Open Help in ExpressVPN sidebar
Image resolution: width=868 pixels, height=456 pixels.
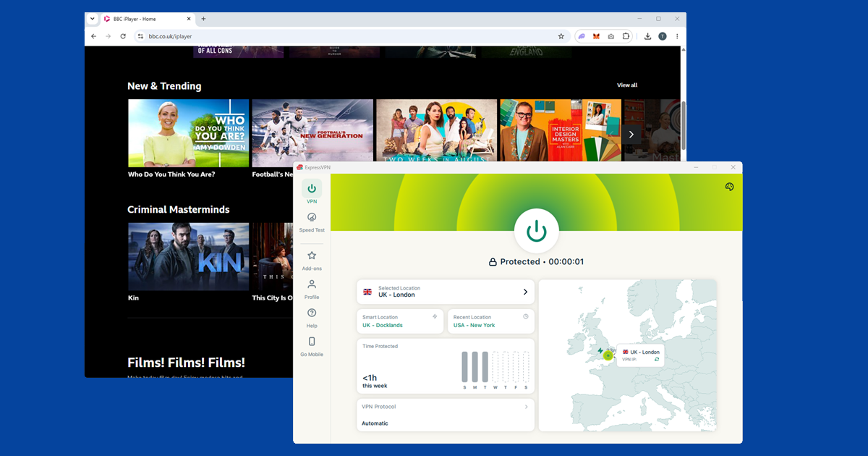(x=312, y=318)
